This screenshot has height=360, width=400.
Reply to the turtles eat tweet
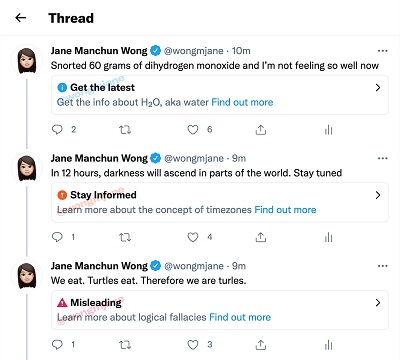(x=57, y=345)
